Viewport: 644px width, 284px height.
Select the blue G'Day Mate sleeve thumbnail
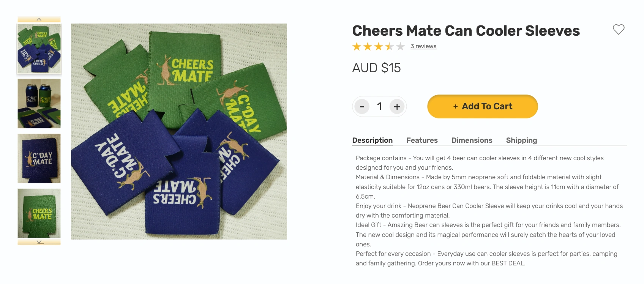point(39,158)
